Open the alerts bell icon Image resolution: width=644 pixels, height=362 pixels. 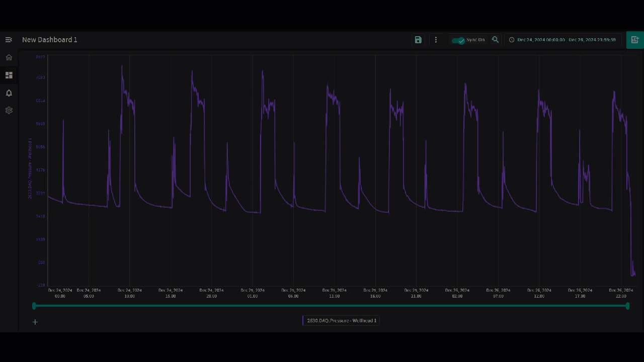point(9,93)
